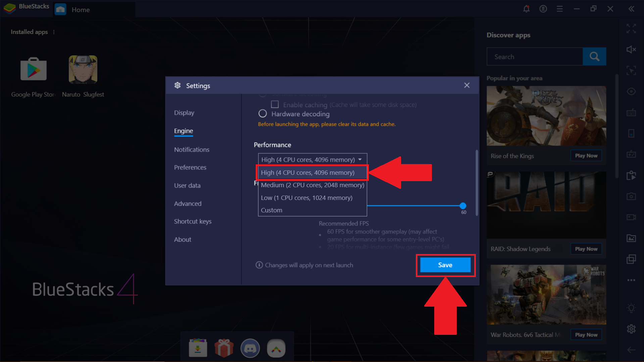The width and height of the screenshot is (644, 362).
Task: Collapse the sidebar with double-chevron icon
Action: point(631,9)
